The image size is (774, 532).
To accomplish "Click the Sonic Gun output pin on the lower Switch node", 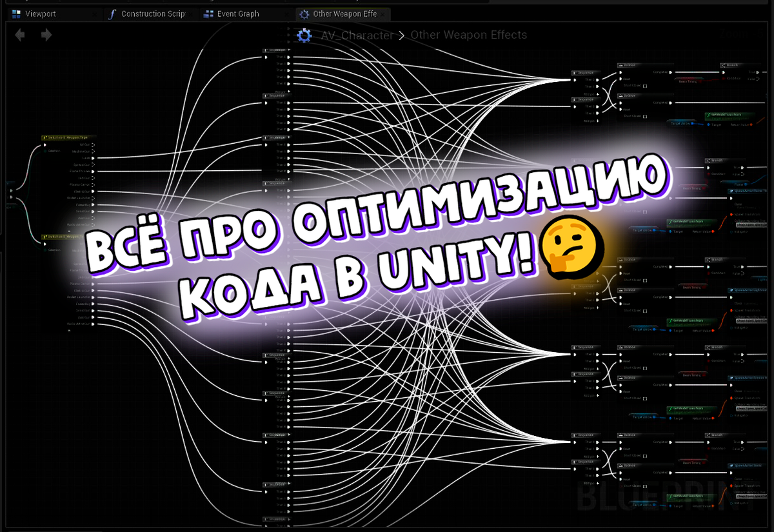I will click(93, 311).
